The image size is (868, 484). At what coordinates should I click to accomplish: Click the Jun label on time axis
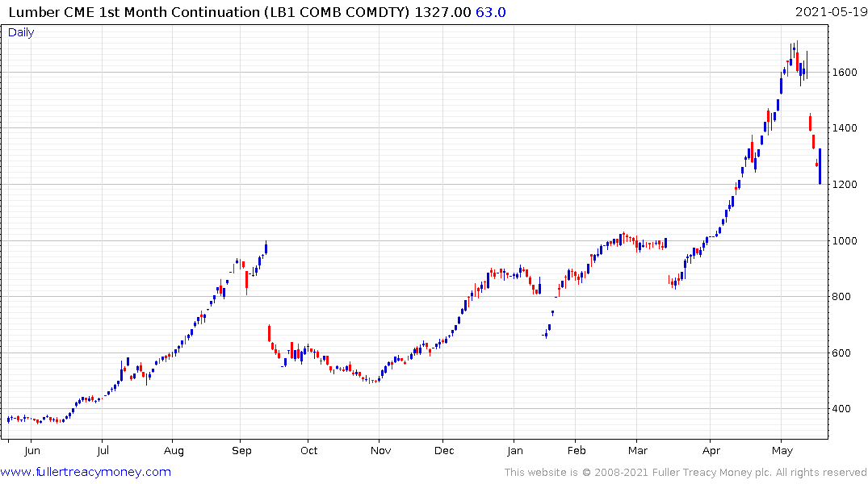pos(32,451)
